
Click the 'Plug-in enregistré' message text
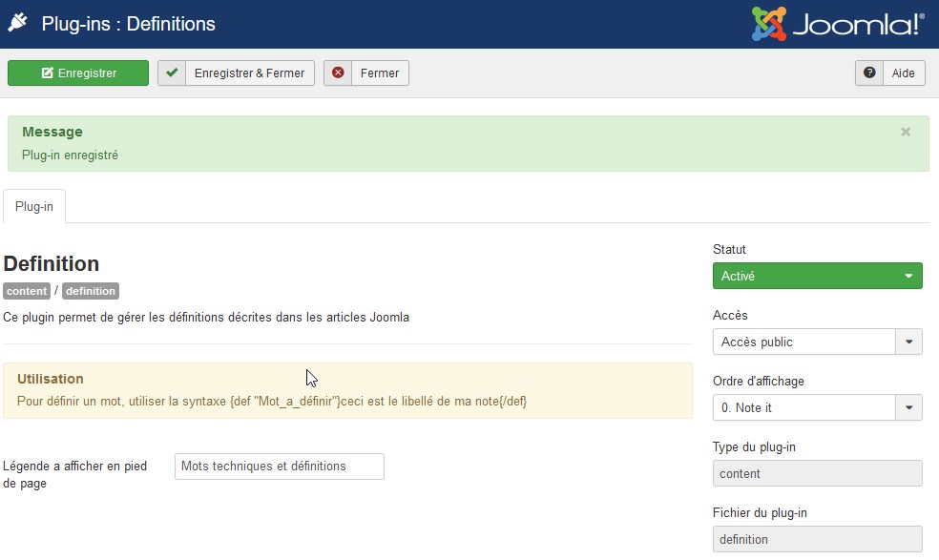click(x=70, y=156)
